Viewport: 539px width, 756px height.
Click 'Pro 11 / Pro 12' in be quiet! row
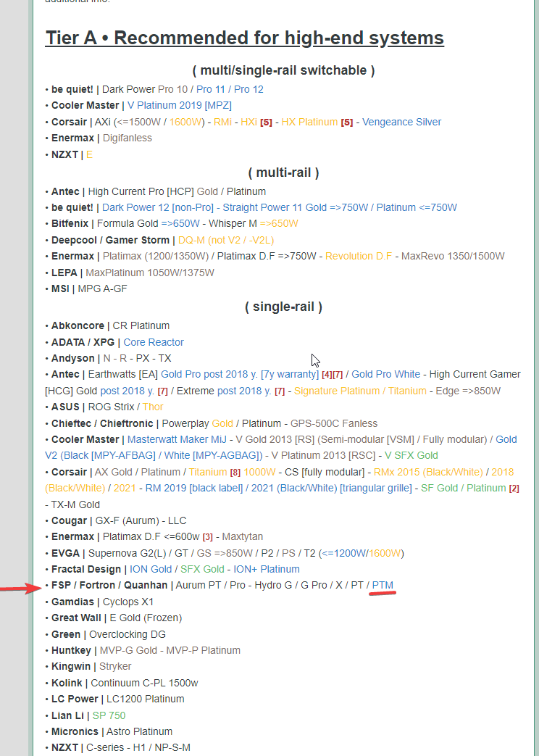[x=230, y=89]
